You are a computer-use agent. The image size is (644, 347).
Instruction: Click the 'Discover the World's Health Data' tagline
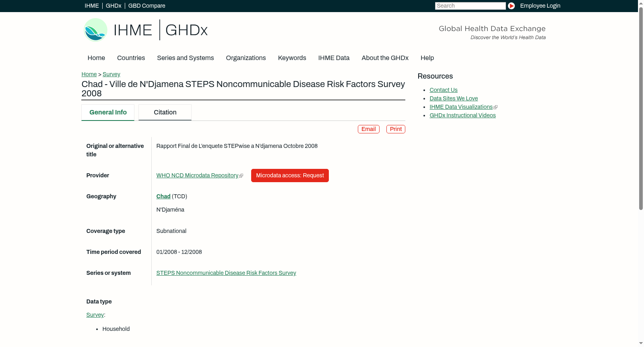pyautogui.click(x=508, y=37)
